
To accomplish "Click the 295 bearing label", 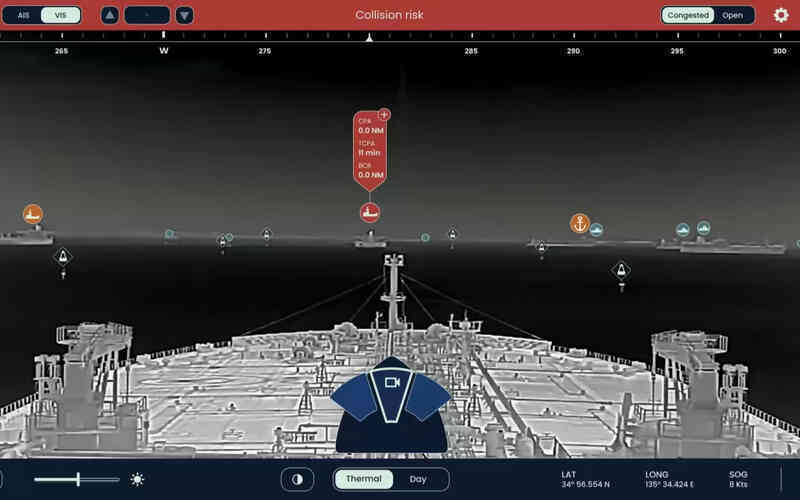I will click(677, 51).
